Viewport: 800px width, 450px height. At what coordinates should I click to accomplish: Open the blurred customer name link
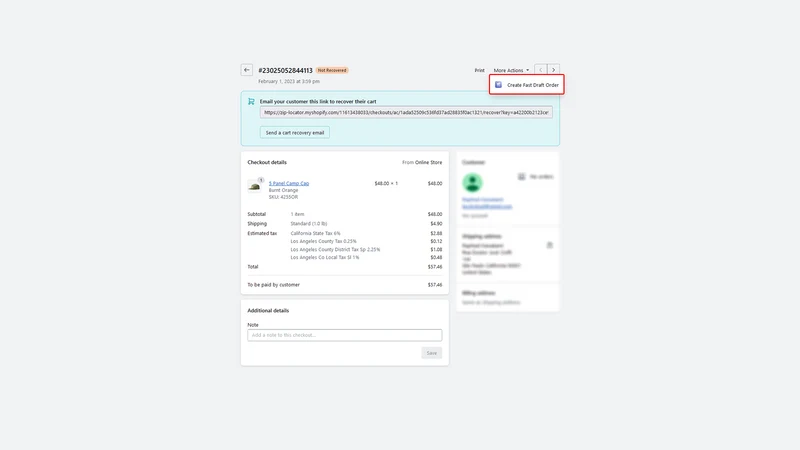pos(483,199)
